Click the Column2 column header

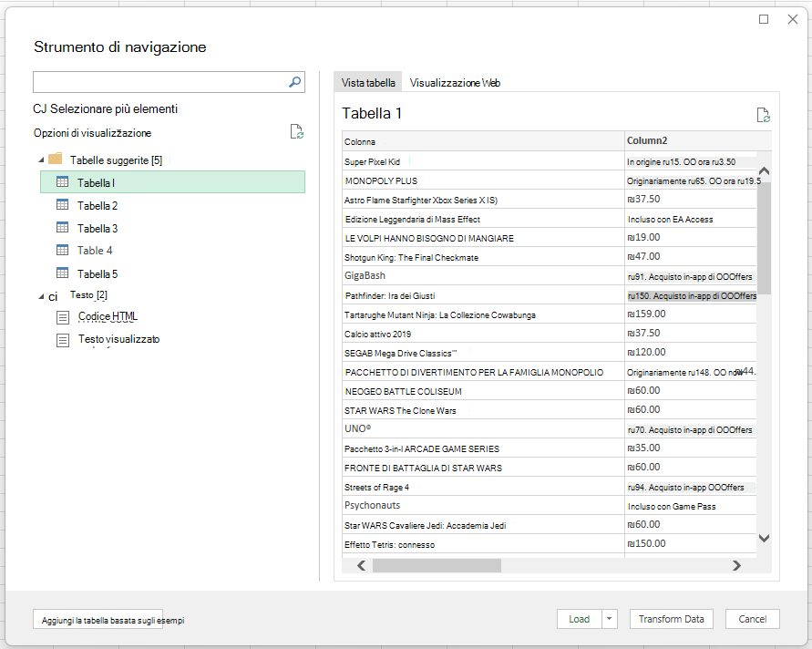click(698, 141)
